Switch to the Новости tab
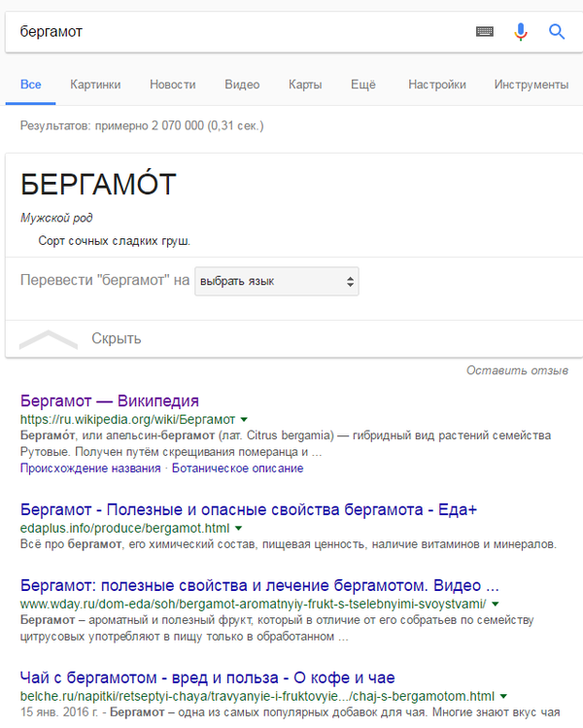 [x=172, y=85]
